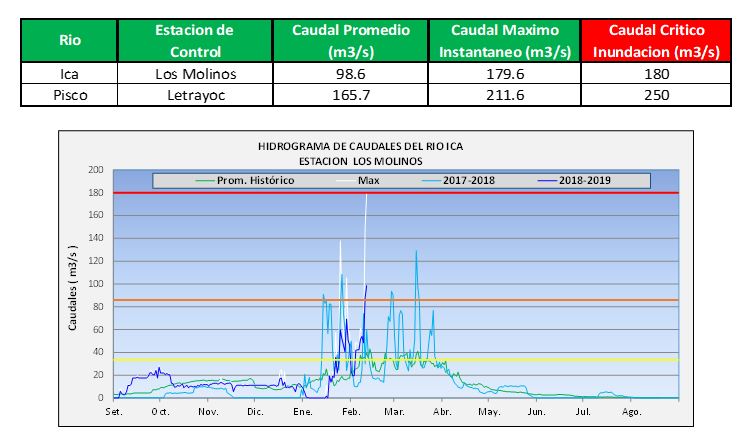Image resolution: width=753 pixels, height=440 pixels.
Task: Select the 250 critical flow cell
Action: pos(657,95)
